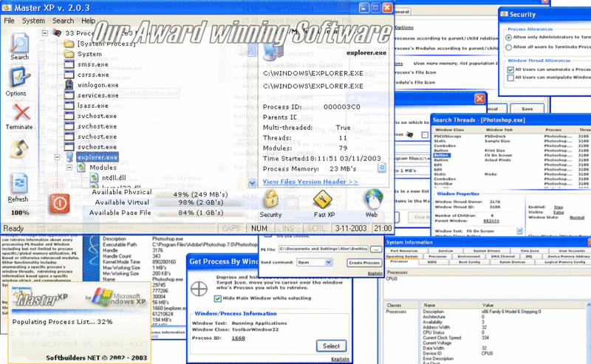591x364 pixels.
Task: Click the crosshair target icon in Get Process window
Action: [199, 289]
